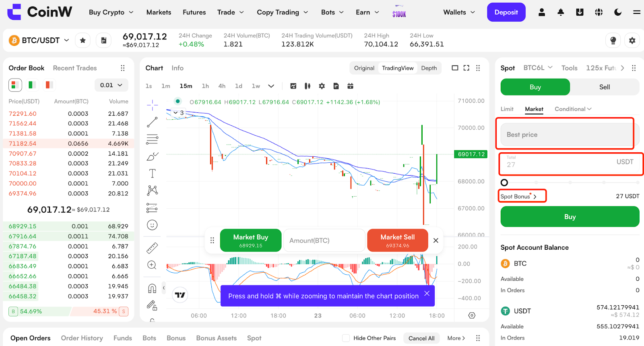
Task: Open the Spot Bonus link
Action: [x=518, y=196]
